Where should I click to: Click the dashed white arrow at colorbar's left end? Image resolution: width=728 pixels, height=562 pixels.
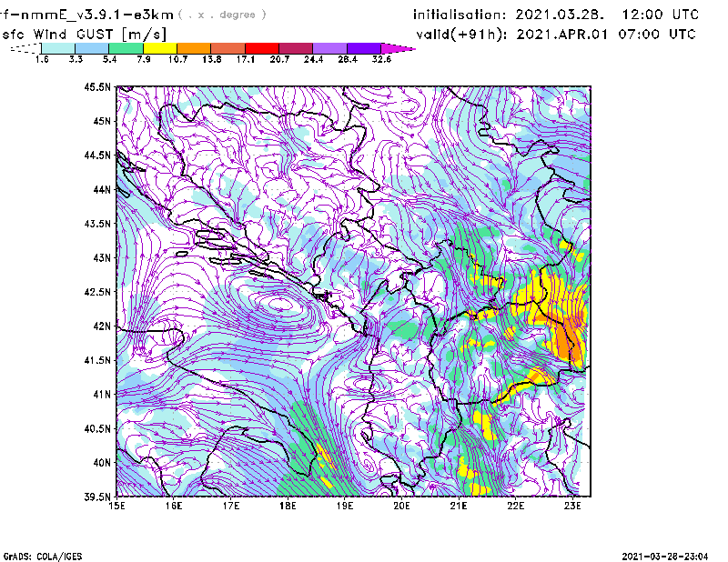click(25, 48)
